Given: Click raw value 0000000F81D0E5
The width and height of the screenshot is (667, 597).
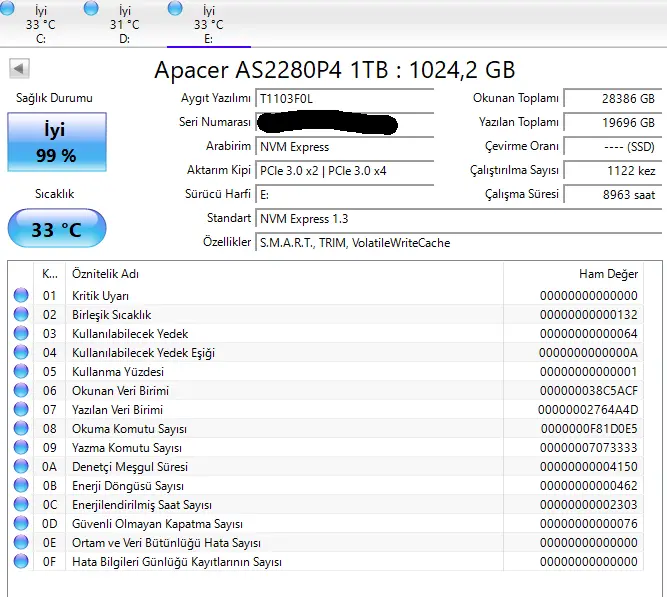Looking at the screenshot, I should 589,429.
